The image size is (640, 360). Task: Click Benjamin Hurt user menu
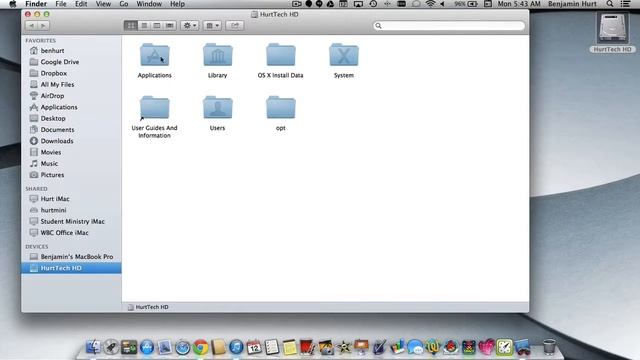point(572,4)
